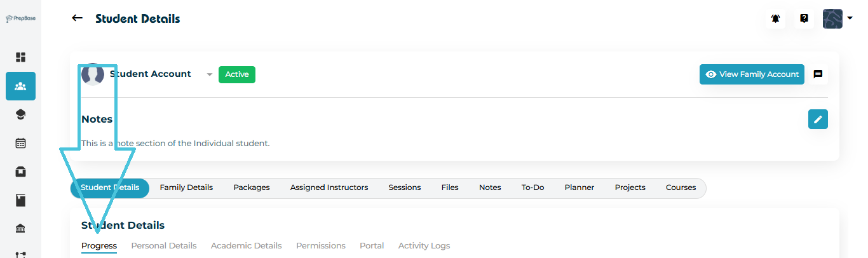
Task: Open the calendar icon in sidebar
Action: [x=20, y=143]
